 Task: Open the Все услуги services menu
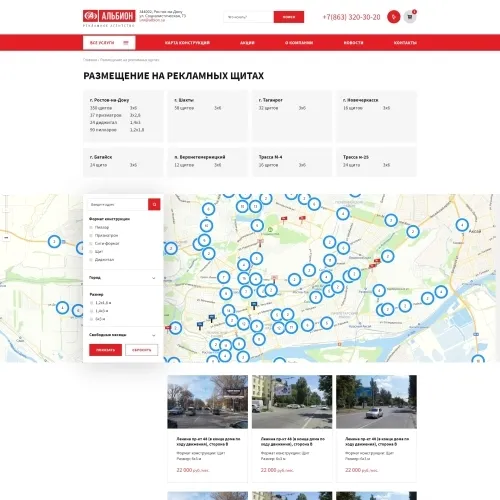pos(109,43)
